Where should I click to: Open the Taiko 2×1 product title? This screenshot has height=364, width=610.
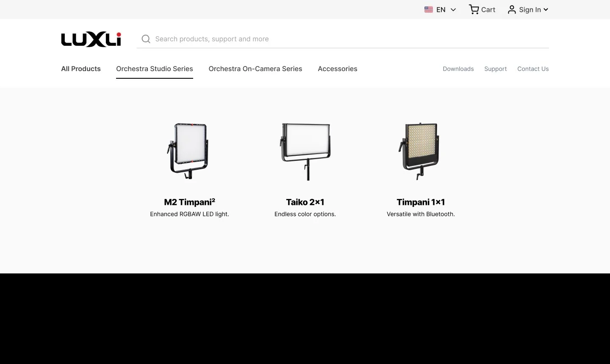tap(305, 202)
